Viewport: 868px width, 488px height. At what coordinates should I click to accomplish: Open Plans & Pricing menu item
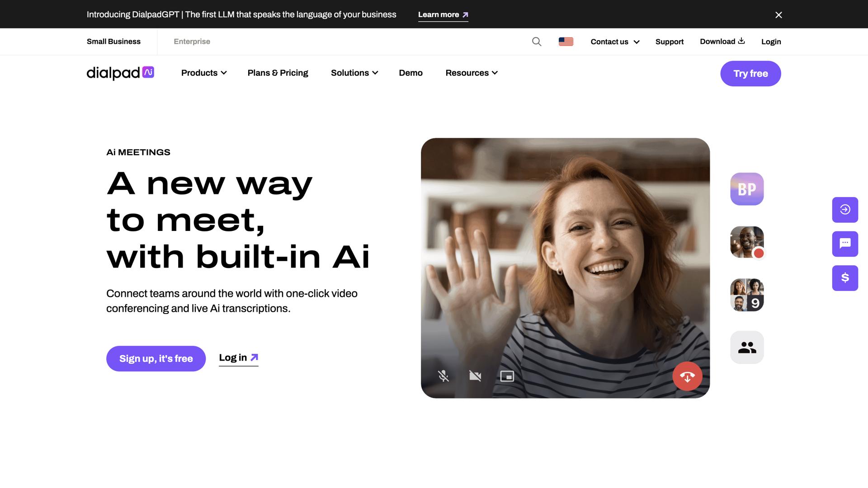(x=278, y=73)
